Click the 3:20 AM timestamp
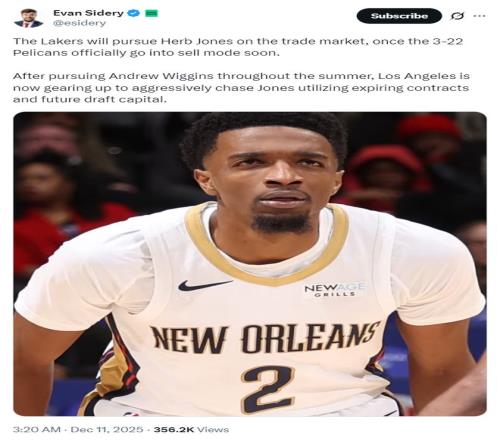500x440 pixels. click(x=37, y=429)
